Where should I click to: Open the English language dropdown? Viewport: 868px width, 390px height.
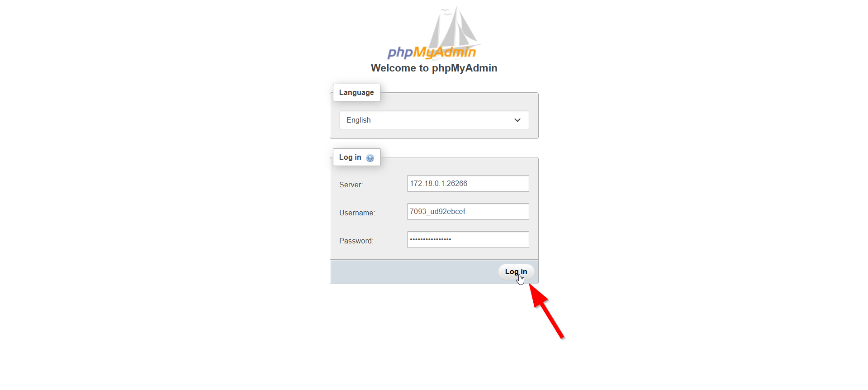click(x=434, y=120)
